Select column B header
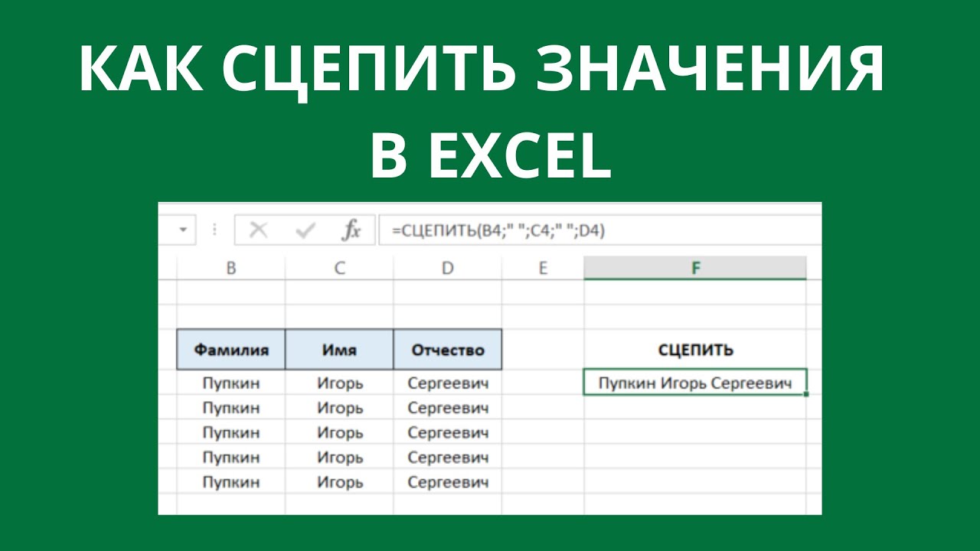Screen dimensions: 980x551 [231, 268]
